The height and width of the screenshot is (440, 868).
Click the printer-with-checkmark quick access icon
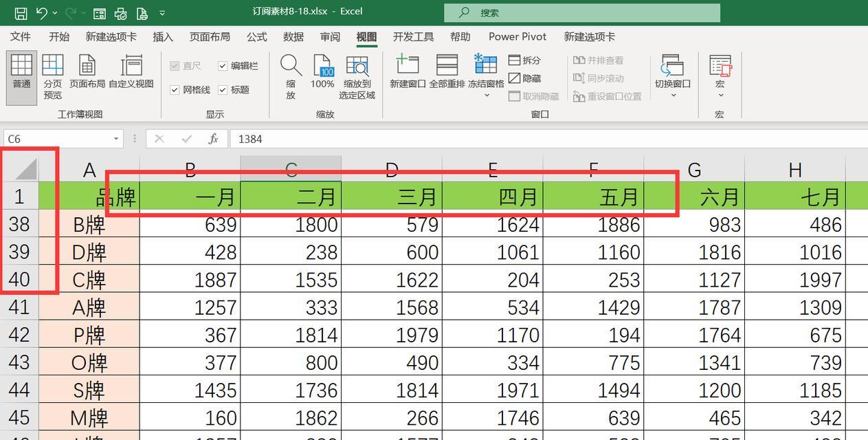coord(120,13)
